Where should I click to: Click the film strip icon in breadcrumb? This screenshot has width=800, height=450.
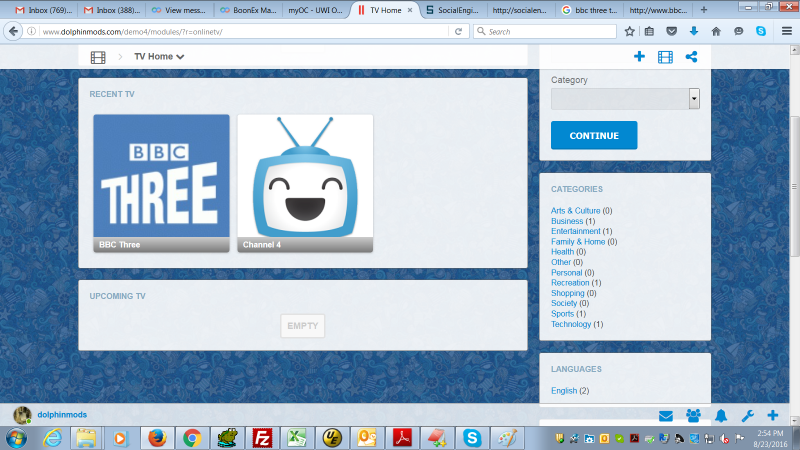click(98, 57)
